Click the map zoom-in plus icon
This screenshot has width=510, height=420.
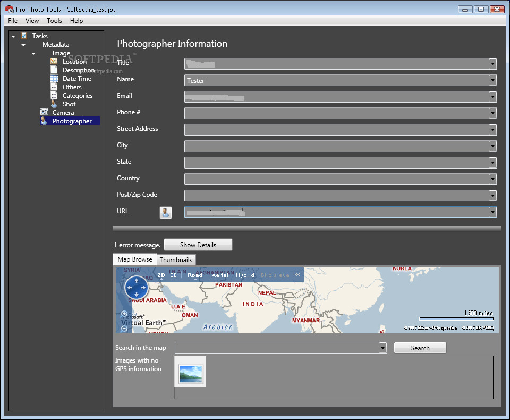pyautogui.click(x=124, y=314)
